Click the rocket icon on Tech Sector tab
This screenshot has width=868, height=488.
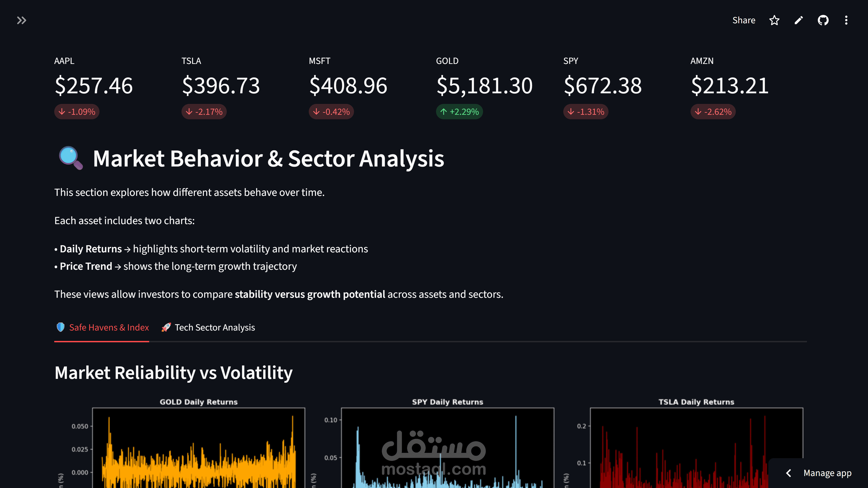point(166,327)
